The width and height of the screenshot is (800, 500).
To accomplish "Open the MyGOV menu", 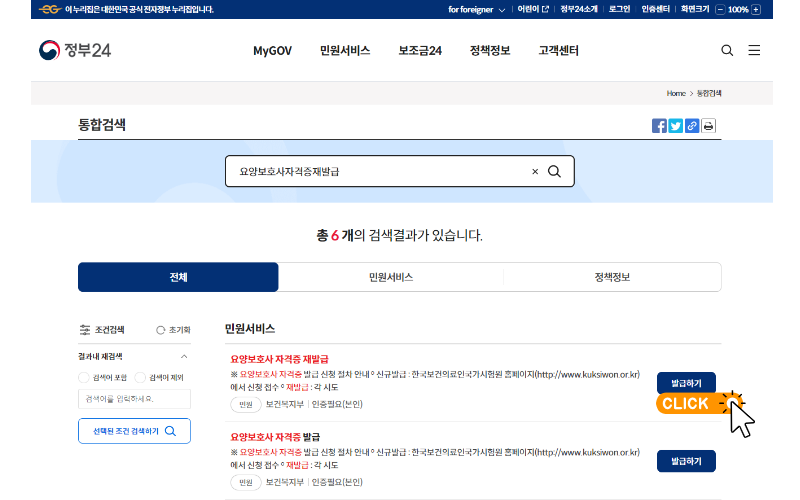I will pyautogui.click(x=272, y=51).
